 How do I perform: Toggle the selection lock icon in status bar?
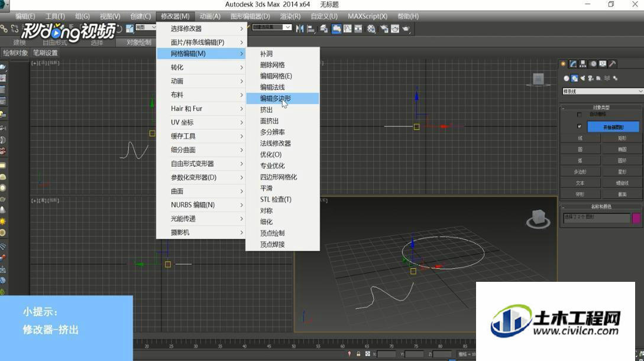coord(358,354)
